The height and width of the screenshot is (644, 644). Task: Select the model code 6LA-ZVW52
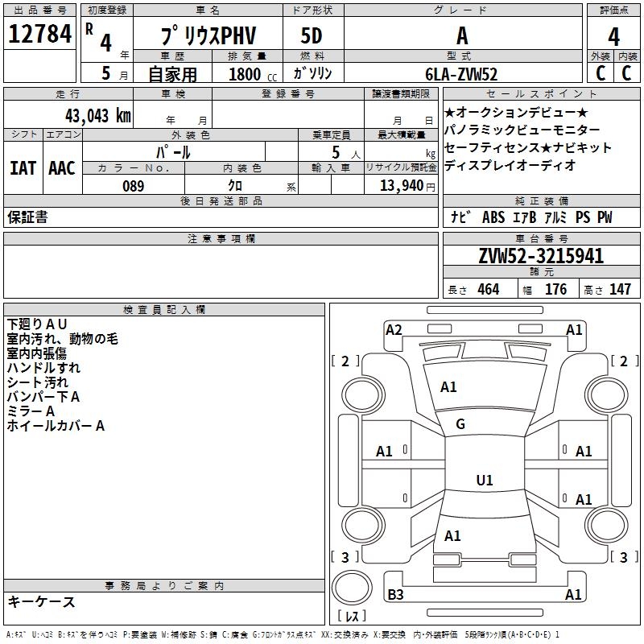tap(462, 73)
